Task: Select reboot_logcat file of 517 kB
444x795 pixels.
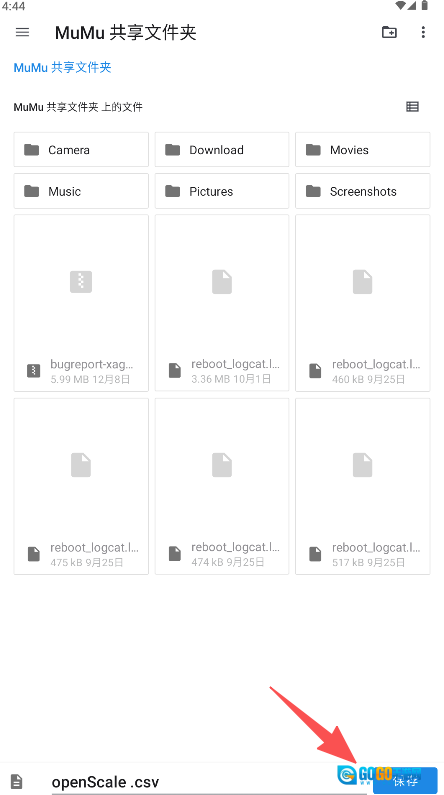Action: point(363,486)
